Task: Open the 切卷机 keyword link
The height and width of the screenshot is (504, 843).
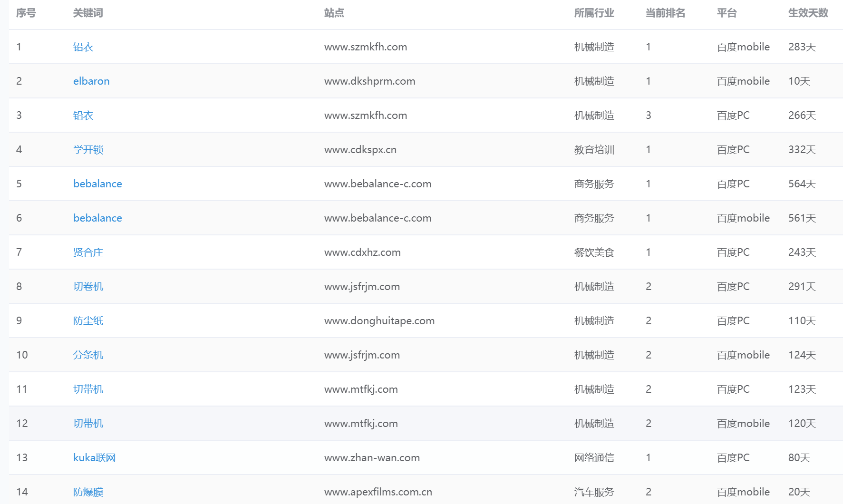Action: [88, 287]
